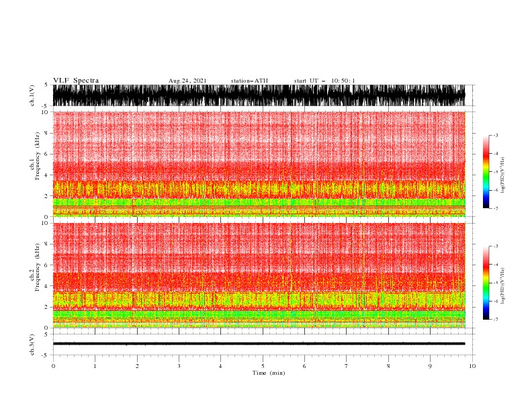
Task: Select the date text "Aug.24, 2021"
Action: [187, 81]
